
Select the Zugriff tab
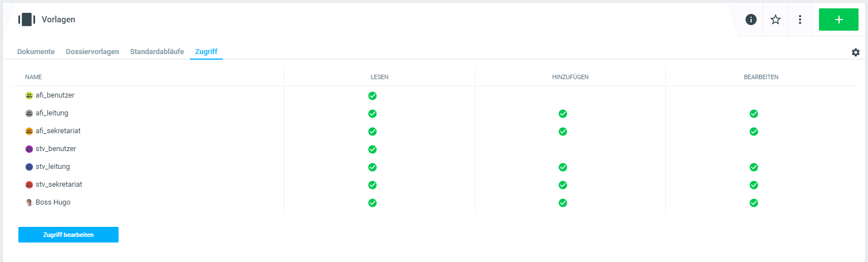206,52
